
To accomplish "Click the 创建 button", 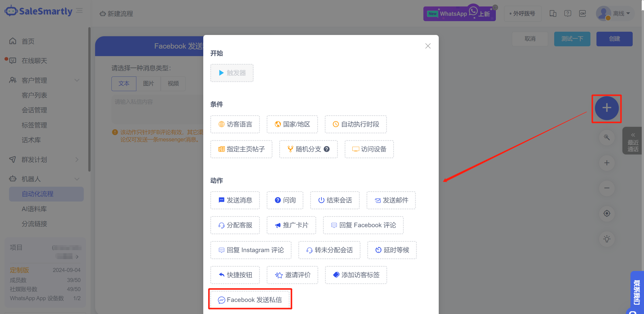I will [x=614, y=39].
